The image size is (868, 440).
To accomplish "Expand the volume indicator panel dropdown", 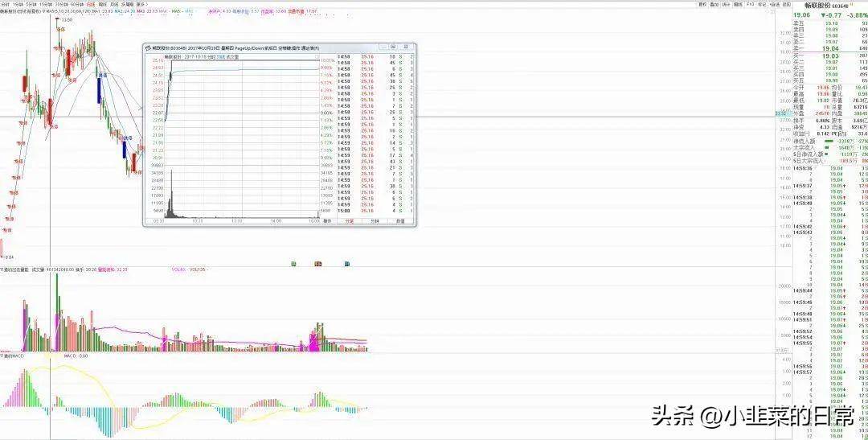I will pyautogui.click(x=2, y=269).
